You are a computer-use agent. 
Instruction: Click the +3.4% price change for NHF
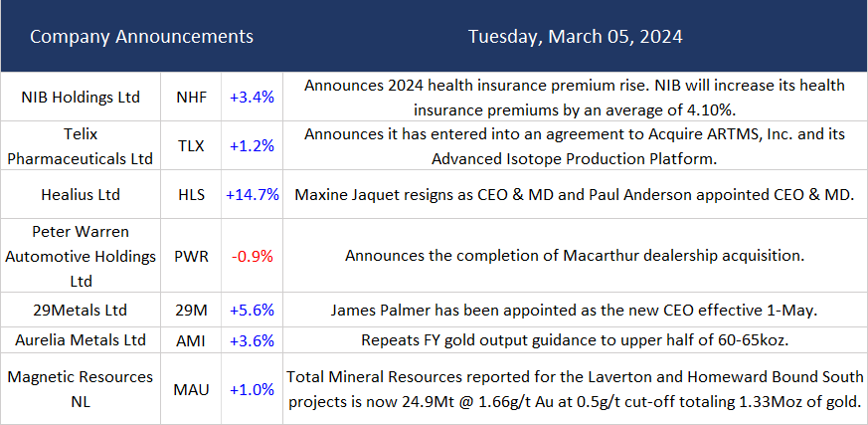[252, 98]
